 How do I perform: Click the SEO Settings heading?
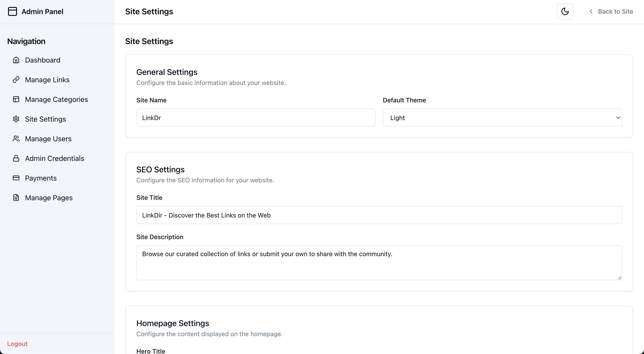coord(160,170)
